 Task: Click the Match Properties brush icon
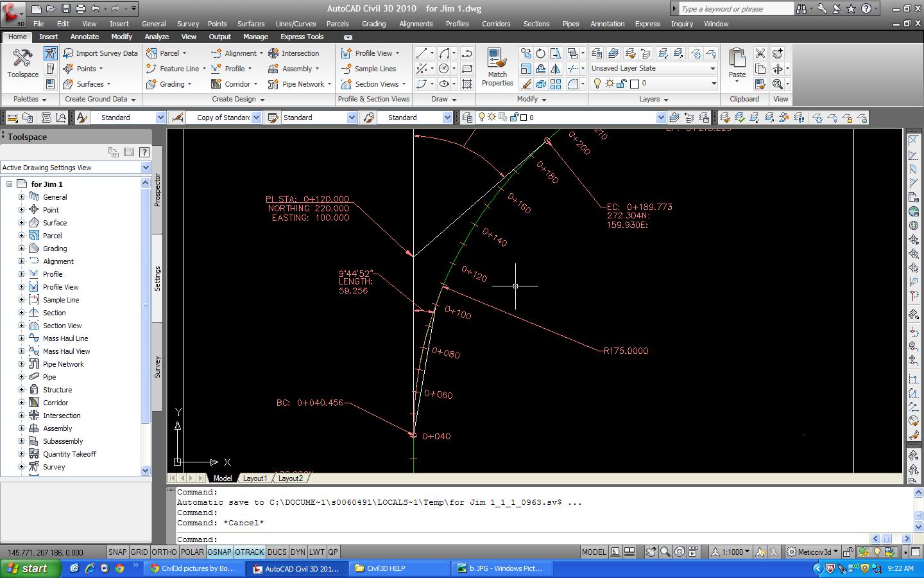coord(497,59)
